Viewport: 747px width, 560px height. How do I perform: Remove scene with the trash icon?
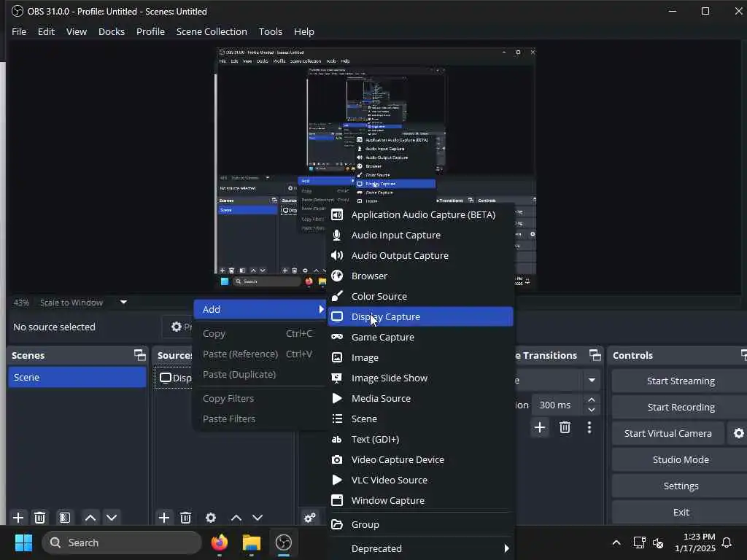[40, 518]
